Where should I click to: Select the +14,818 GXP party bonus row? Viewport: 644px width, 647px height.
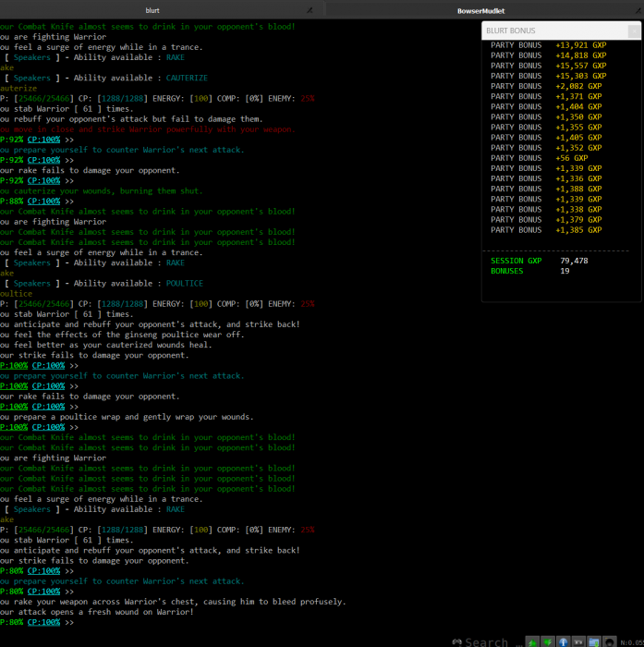[548, 55]
